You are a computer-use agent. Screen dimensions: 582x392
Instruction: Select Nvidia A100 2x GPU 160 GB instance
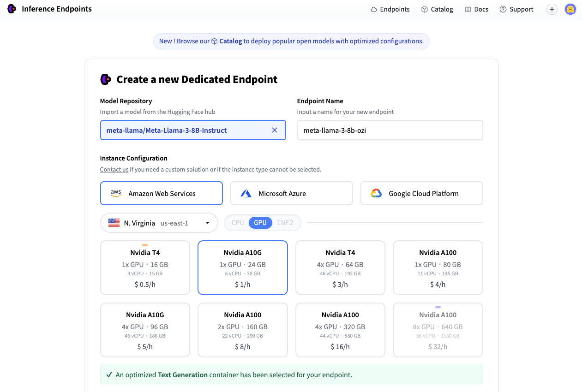243,330
